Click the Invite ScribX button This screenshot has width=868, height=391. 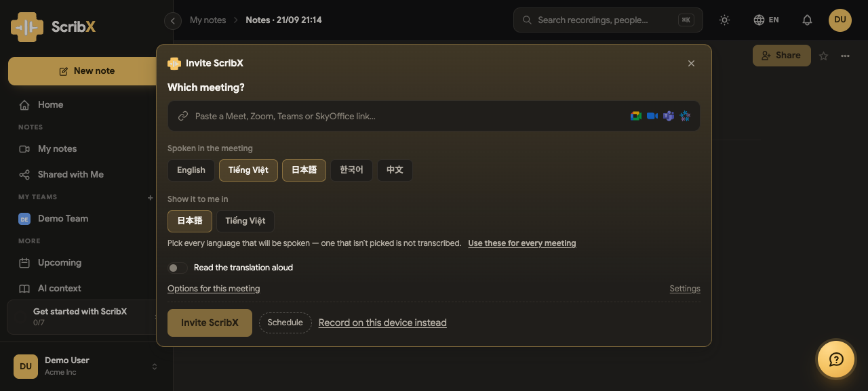coord(210,323)
